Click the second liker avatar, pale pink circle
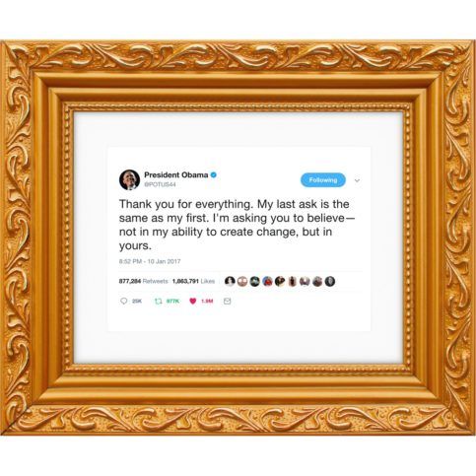This screenshot has height=476, width=476. [x=242, y=282]
